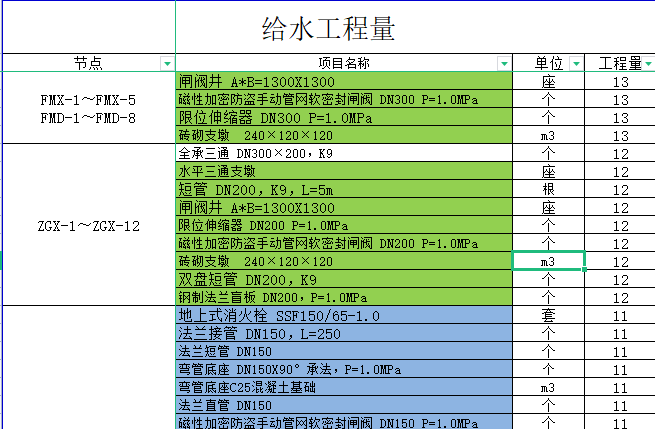This screenshot has height=429, width=655.
Task: Select the 弯管底座 DN150X90° 承法 cell
Action: click(x=344, y=369)
